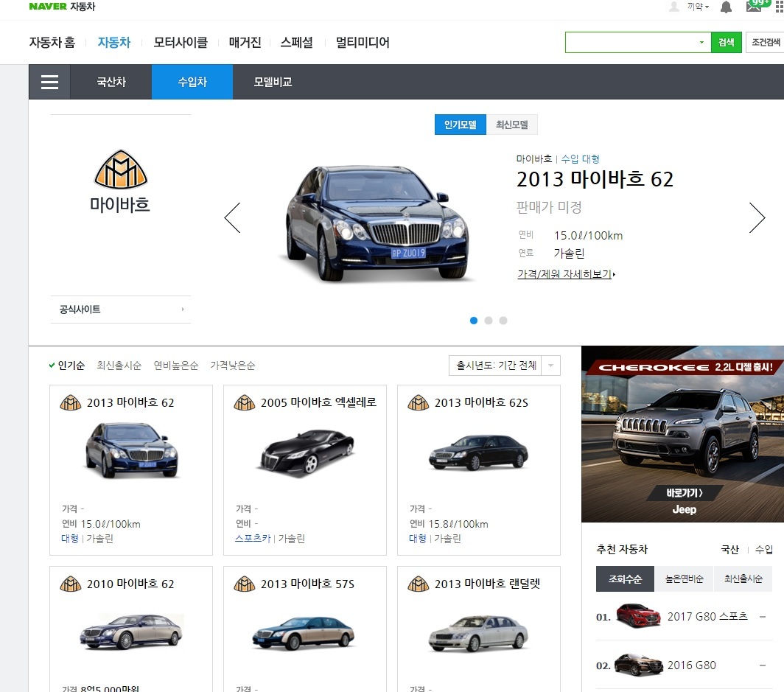Open the hamburger menu in the dark bar
784x692 pixels.
click(49, 82)
